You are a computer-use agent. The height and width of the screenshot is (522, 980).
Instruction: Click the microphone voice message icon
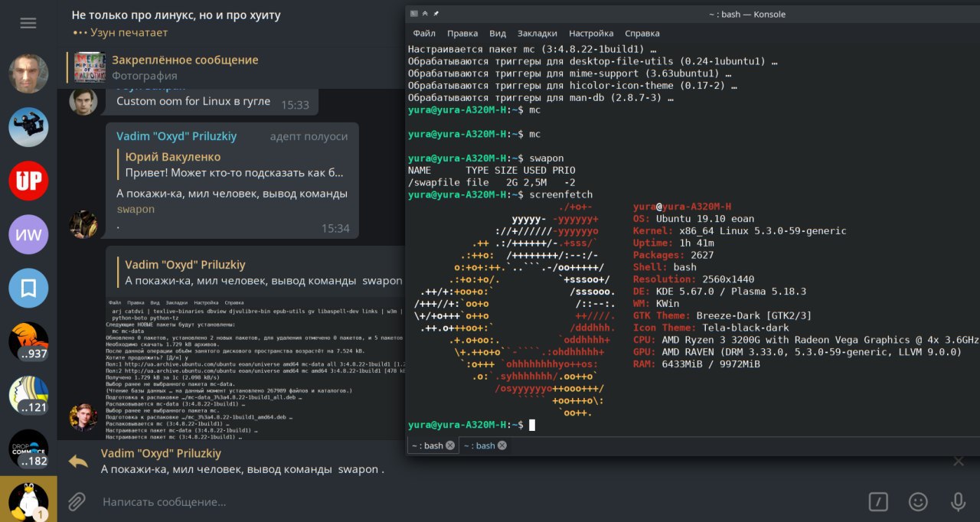[957, 502]
